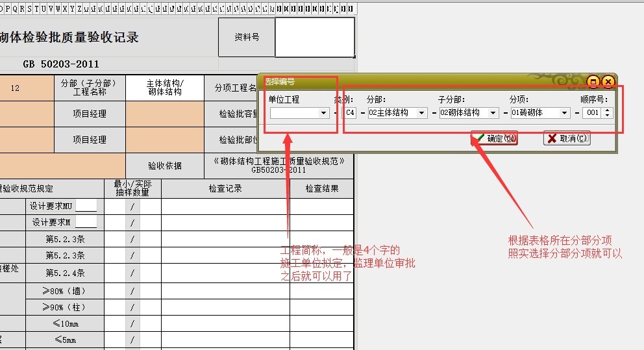Click the 主体结构/砌体结构 cell

(164, 88)
